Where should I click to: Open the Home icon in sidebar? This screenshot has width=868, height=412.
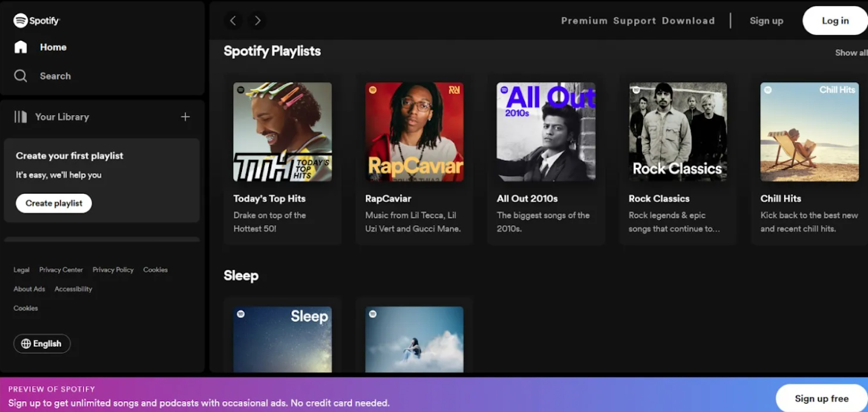[21, 47]
